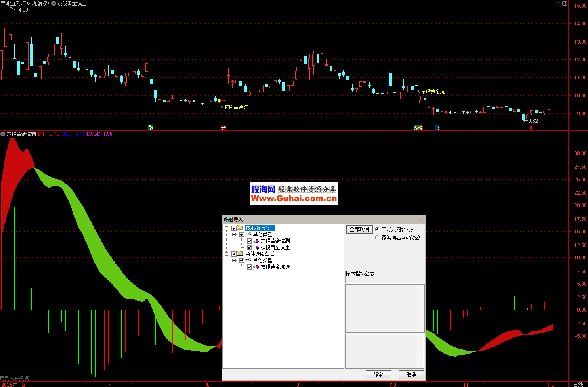588x387 pixels.
Task: Collapse the 条件选股公式 tree node
Action: click(x=227, y=254)
